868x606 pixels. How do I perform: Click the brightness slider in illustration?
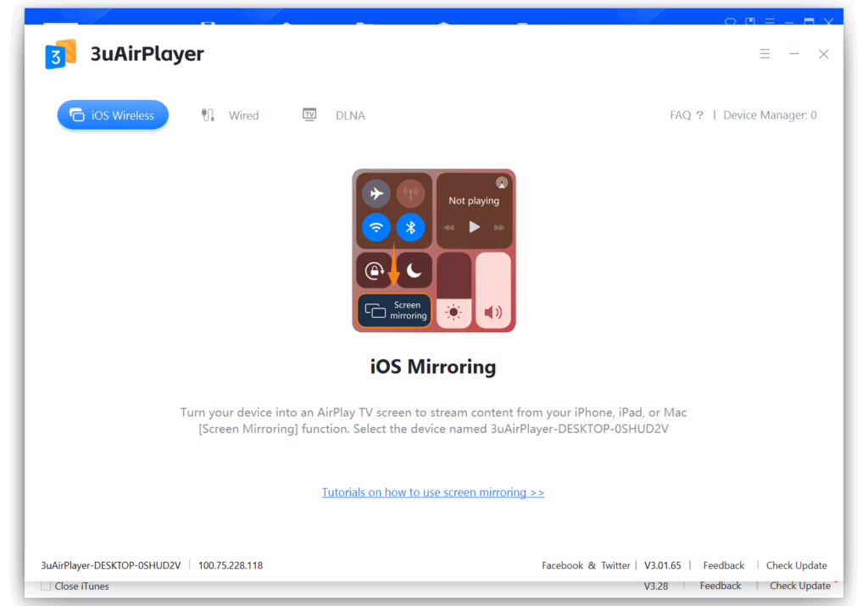[454, 290]
